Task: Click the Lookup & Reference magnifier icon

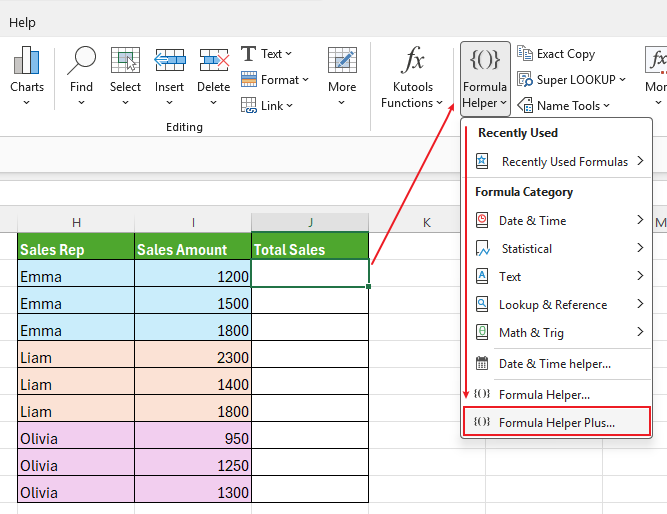Action: click(482, 305)
